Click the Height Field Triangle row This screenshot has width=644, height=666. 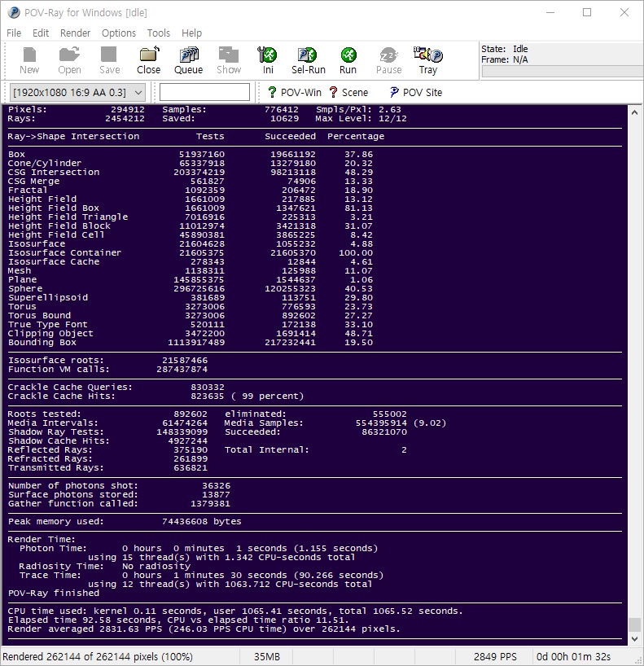pos(191,217)
